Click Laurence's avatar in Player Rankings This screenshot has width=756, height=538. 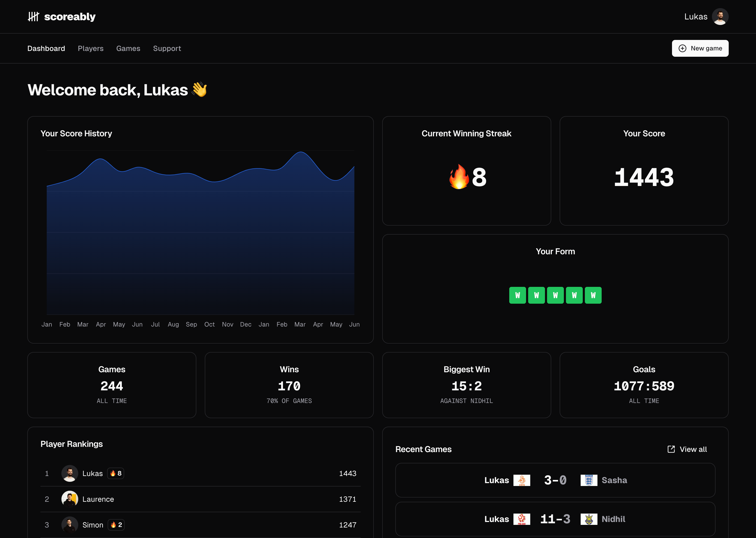[70, 499]
